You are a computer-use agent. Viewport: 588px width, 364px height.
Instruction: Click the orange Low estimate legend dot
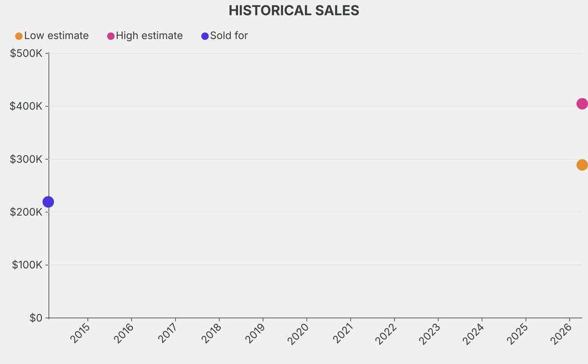(x=19, y=36)
